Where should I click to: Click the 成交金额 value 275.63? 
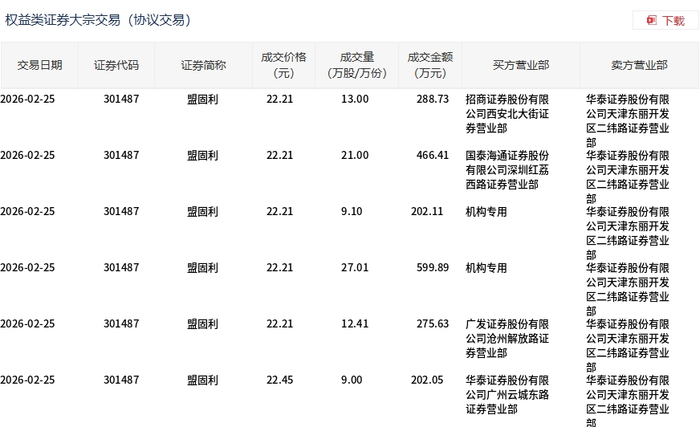(433, 324)
